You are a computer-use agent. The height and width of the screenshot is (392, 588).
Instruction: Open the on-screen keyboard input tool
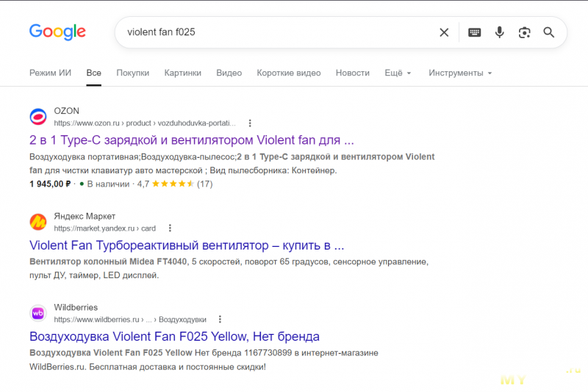[474, 32]
